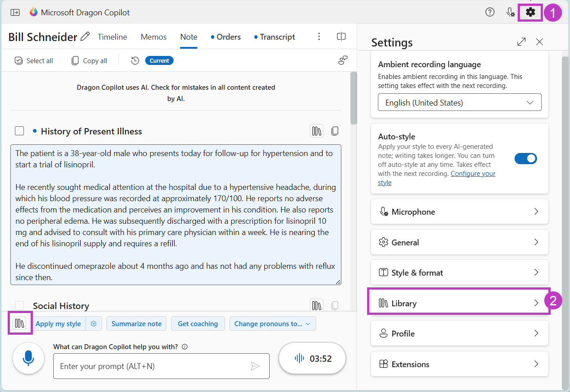
Task: Switch to the Note tab
Action: (189, 37)
